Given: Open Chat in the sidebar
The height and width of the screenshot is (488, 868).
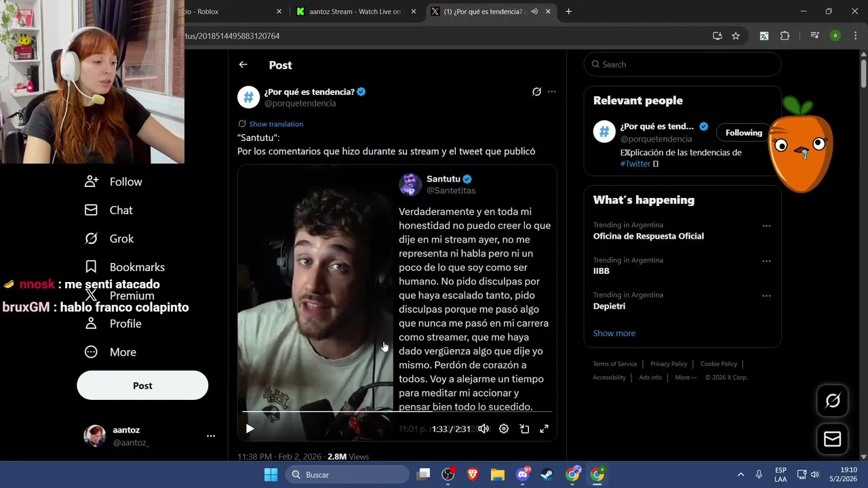Looking at the screenshot, I should (x=108, y=210).
